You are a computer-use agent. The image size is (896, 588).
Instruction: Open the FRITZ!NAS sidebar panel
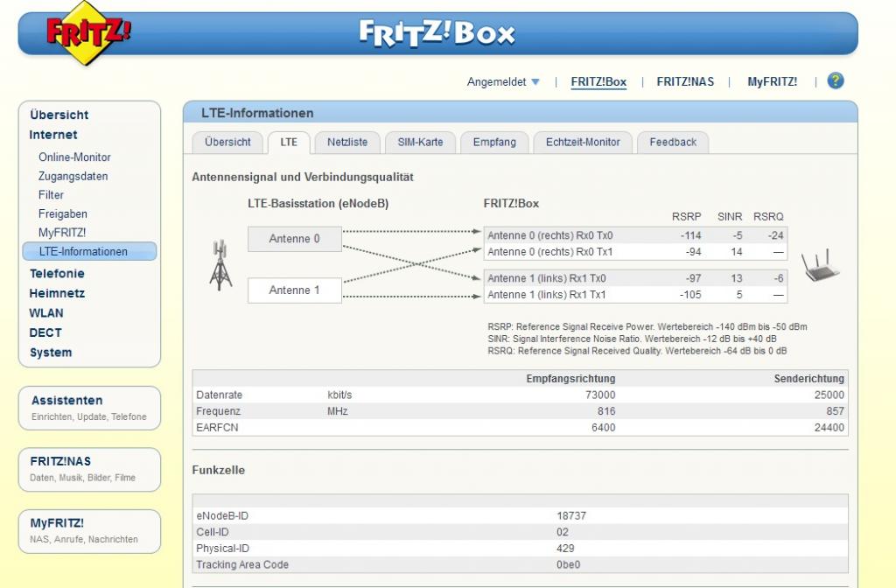pos(89,469)
